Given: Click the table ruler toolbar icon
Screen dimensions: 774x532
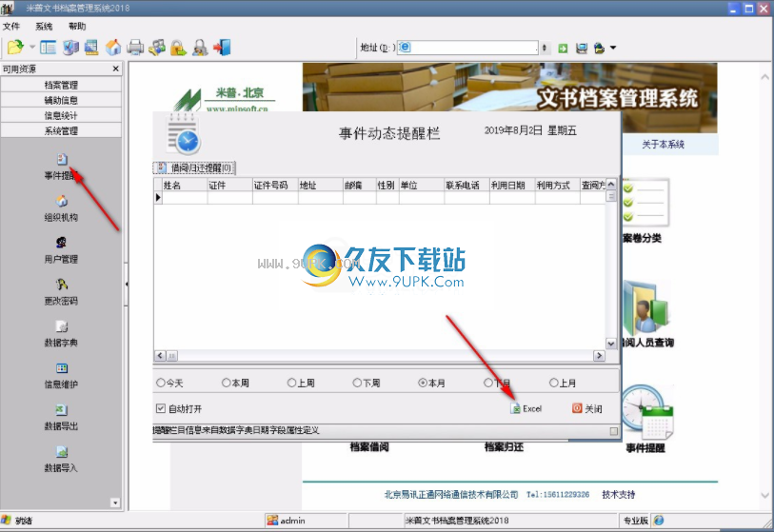Looking at the screenshot, I should coord(91,48).
